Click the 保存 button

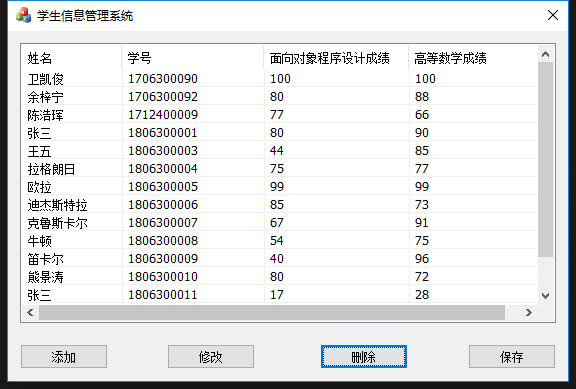512,356
